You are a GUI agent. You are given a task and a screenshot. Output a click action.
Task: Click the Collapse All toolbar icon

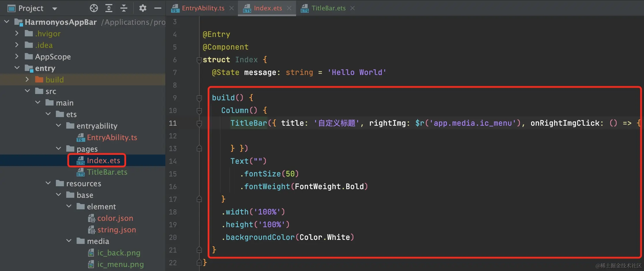124,8
